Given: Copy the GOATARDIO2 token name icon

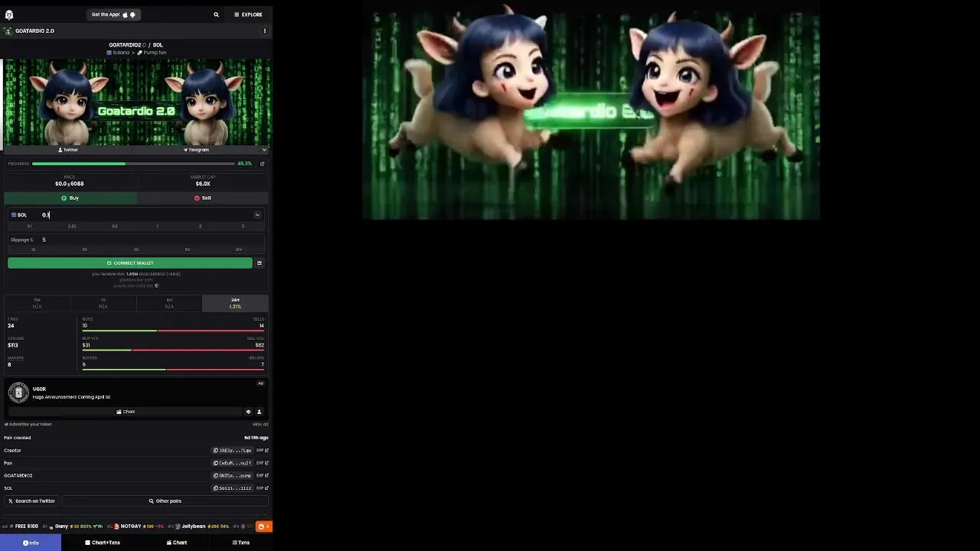Looking at the screenshot, I should tap(144, 45).
